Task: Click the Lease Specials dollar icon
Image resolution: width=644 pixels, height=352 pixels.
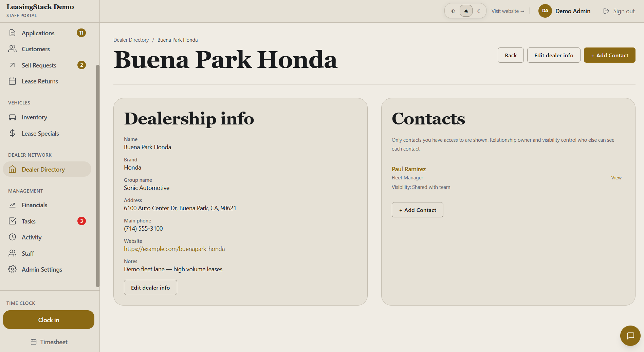Action: [x=13, y=133]
